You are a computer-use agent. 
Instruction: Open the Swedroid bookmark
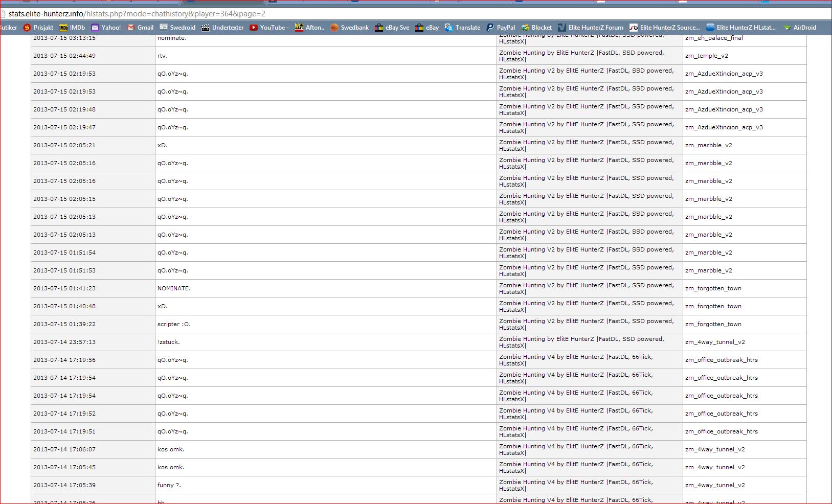[x=177, y=28]
